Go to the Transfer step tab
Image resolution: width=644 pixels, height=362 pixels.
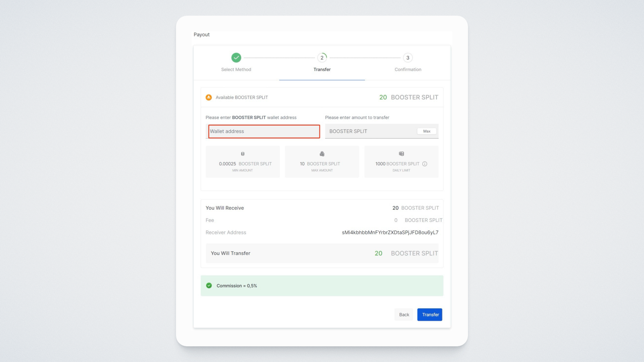[322, 69]
